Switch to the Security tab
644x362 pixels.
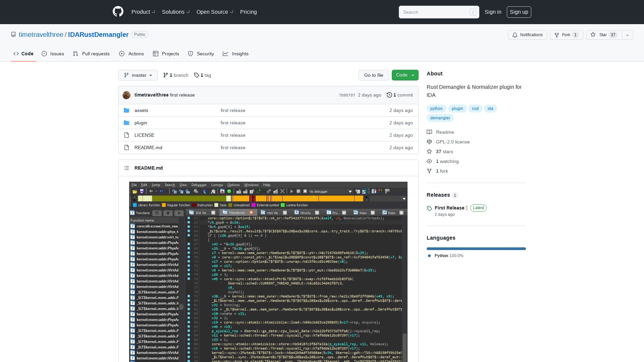(x=201, y=54)
